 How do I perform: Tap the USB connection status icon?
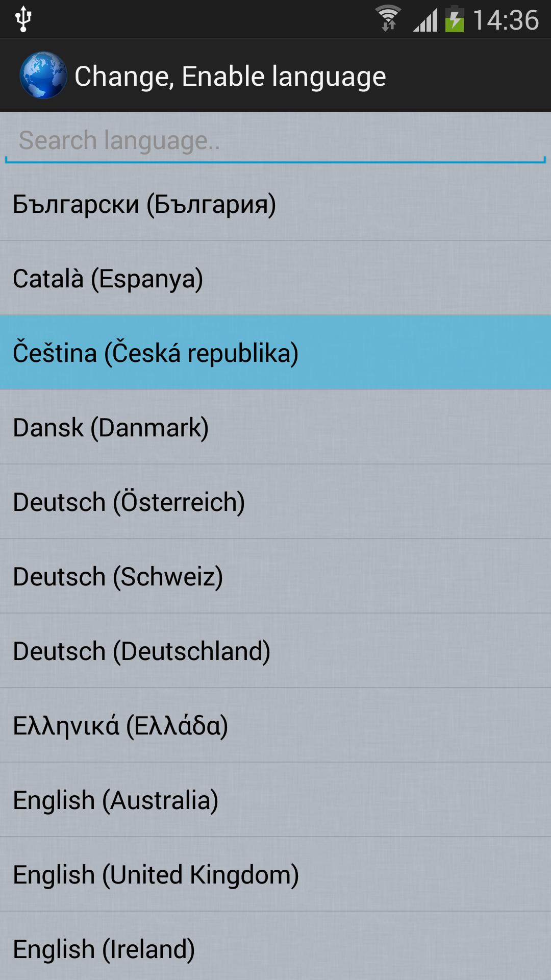pos(23,19)
